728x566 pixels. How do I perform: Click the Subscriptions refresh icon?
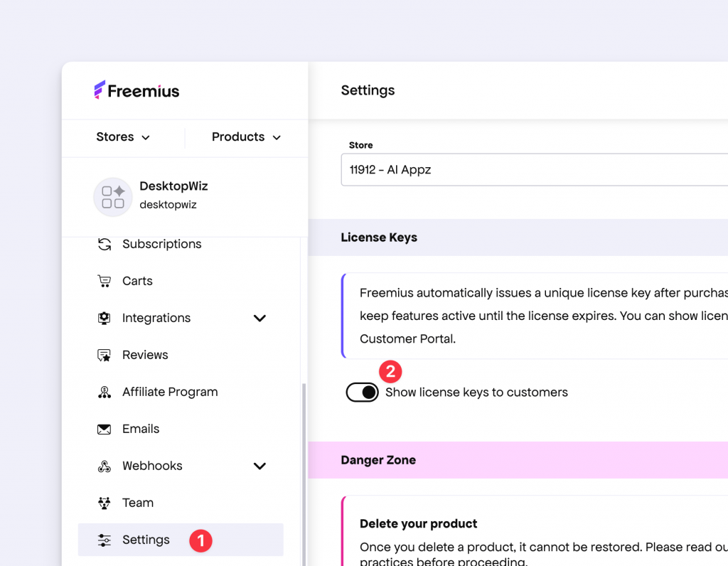105,244
